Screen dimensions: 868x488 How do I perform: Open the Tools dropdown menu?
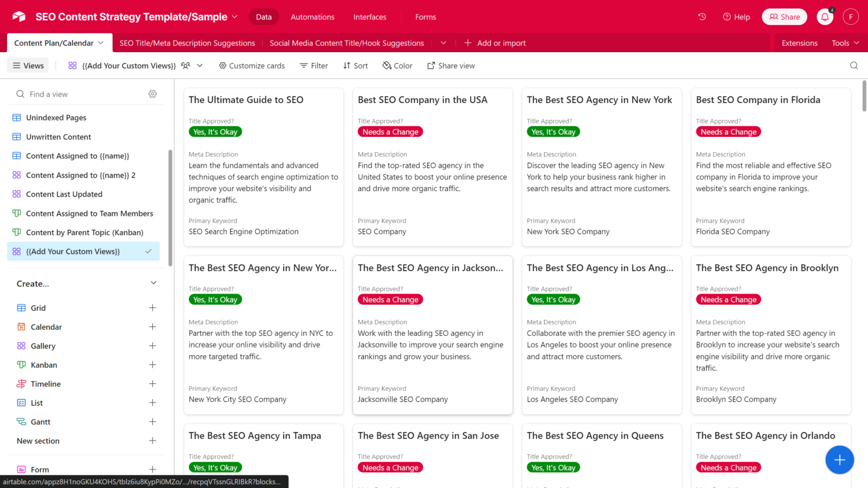click(x=845, y=43)
